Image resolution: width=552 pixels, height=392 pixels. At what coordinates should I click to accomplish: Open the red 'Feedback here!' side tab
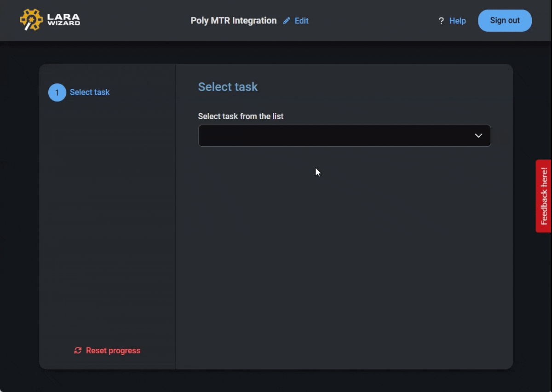[544, 196]
